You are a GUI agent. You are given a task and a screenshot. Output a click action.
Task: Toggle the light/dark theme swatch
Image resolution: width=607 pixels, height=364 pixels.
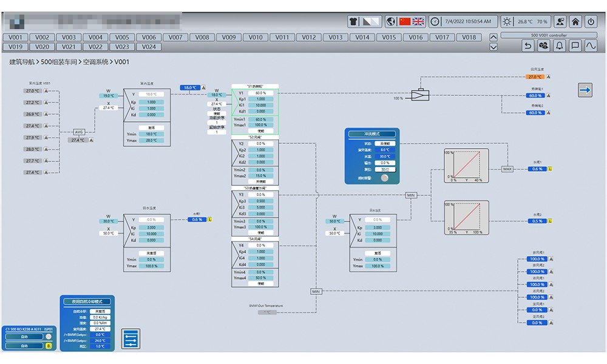point(371,22)
